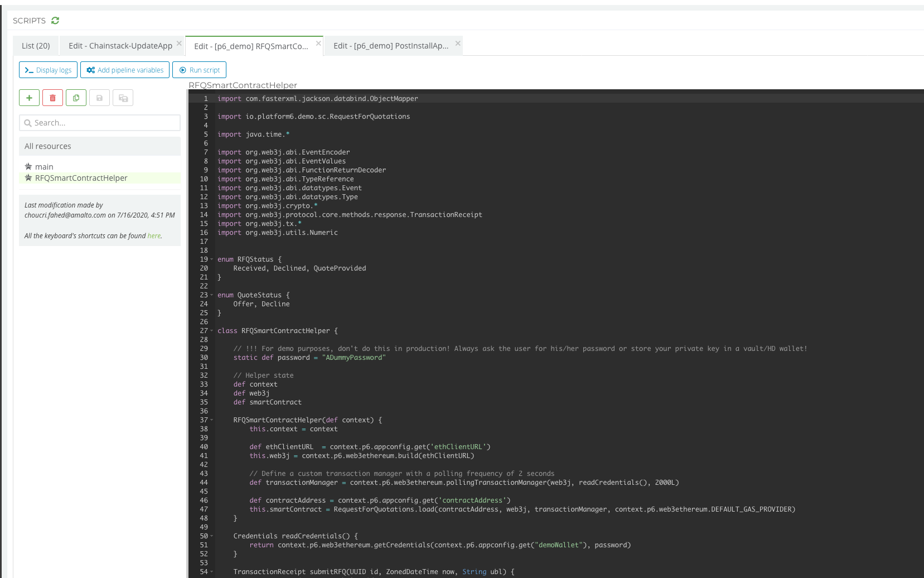
Task: Collapse the enum QuoteStatus fold at line 23
Action: tap(212, 295)
